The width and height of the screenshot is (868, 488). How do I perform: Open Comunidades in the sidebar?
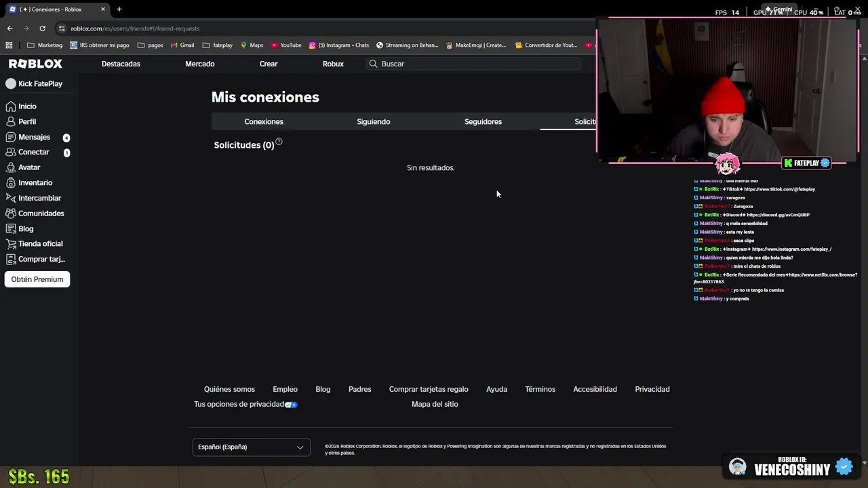35,213
